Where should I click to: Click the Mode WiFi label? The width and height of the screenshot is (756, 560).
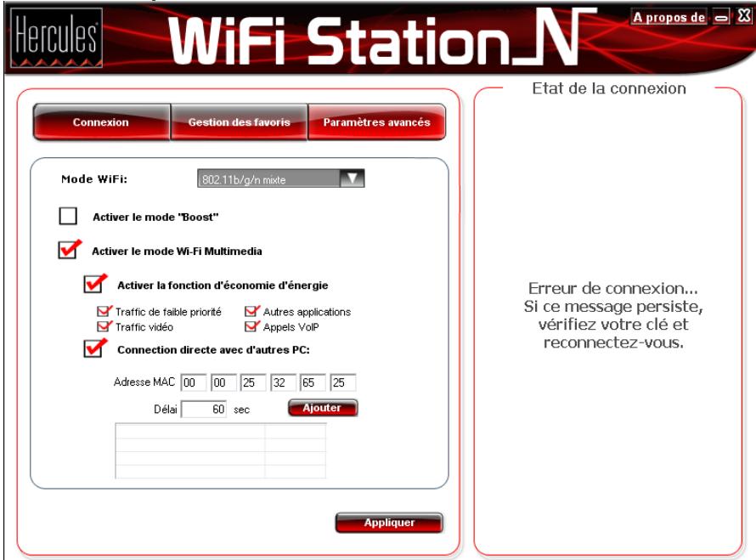tap(94, 179)
